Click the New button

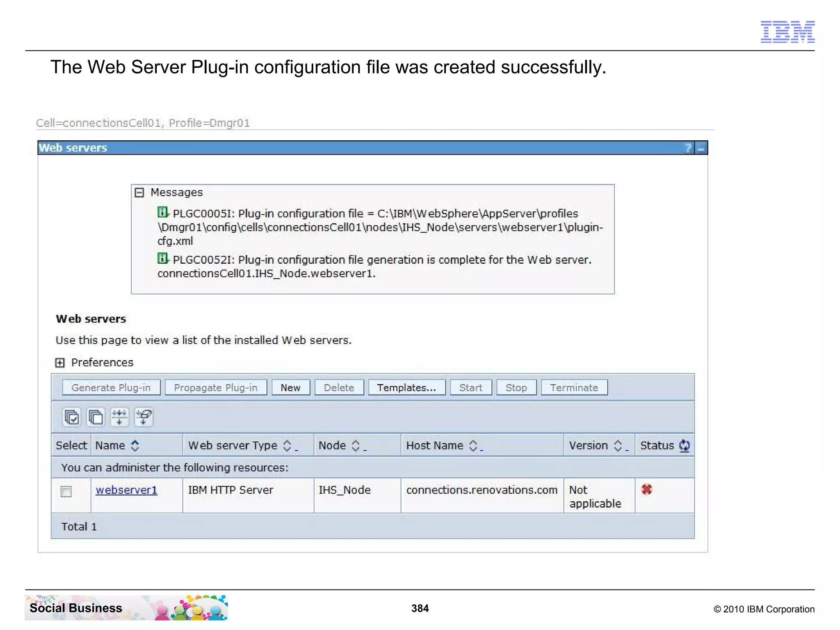pos(290,388)
